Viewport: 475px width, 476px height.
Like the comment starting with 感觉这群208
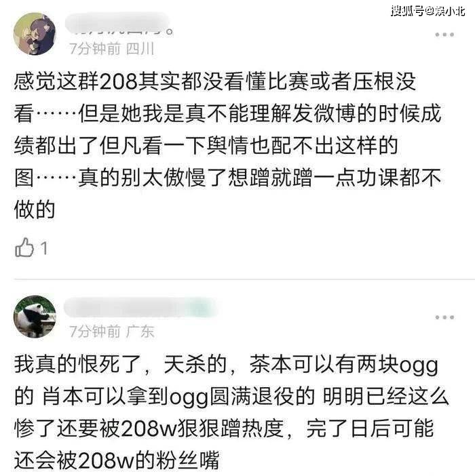[x=24, y=247]
